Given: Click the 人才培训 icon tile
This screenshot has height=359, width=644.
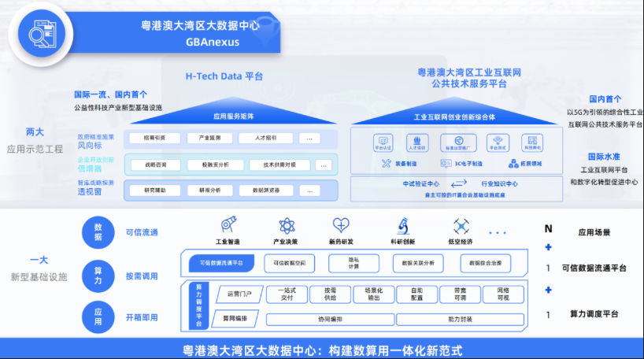Looking at the screenshot, I should pos(417,143).
